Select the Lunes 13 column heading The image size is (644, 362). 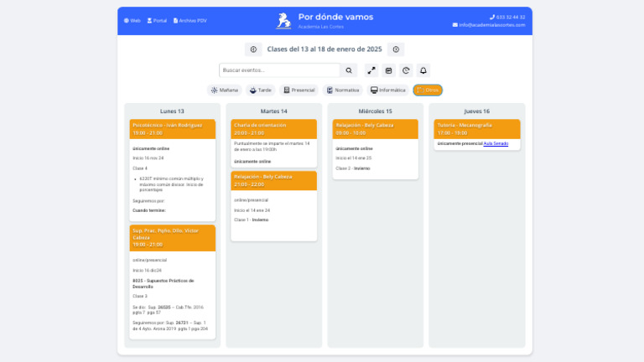172,111
